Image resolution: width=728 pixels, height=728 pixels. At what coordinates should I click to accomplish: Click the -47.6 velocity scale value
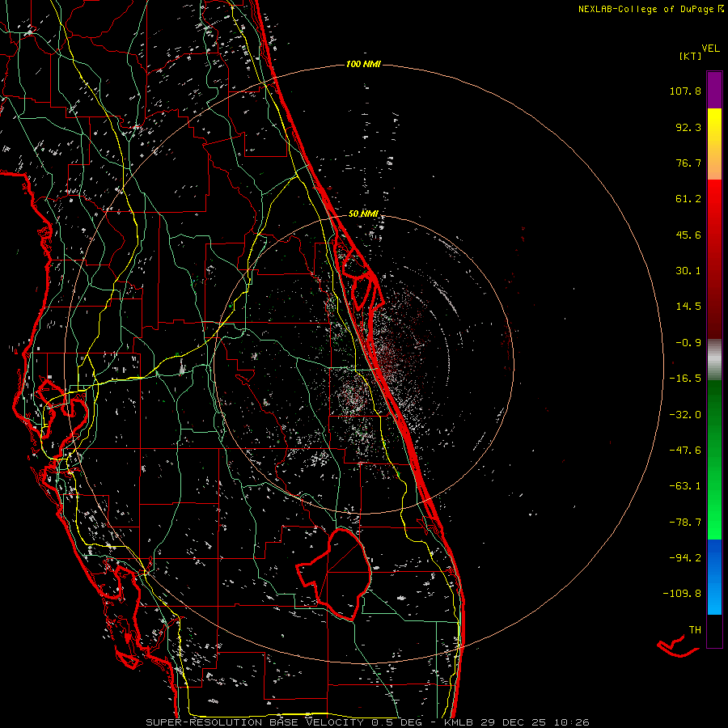tap(685, 451)
